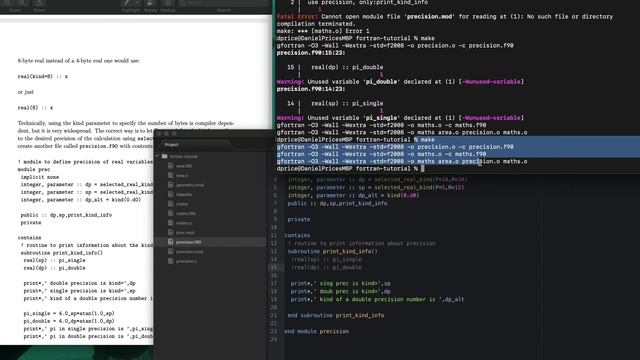The height and width of the screenshot is (360, 640).
Task: Open maths.f90 in the tree
Action: click(x=186, y=213)
